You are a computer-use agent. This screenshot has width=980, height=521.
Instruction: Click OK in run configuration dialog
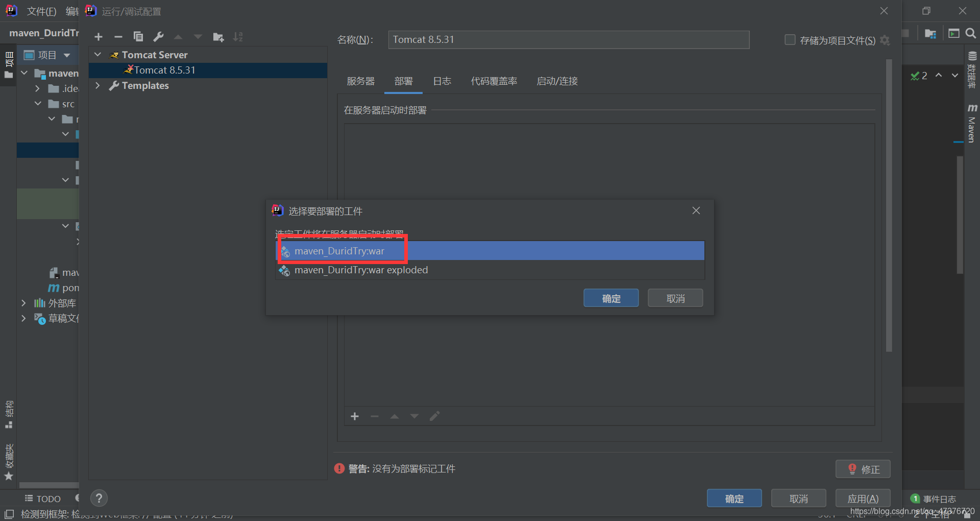734,499
